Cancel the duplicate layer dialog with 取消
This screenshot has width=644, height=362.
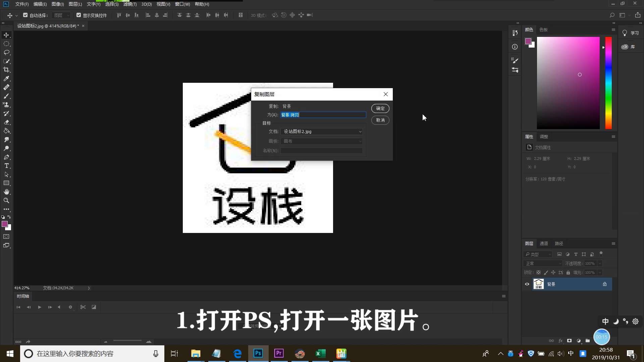point(380,120)
